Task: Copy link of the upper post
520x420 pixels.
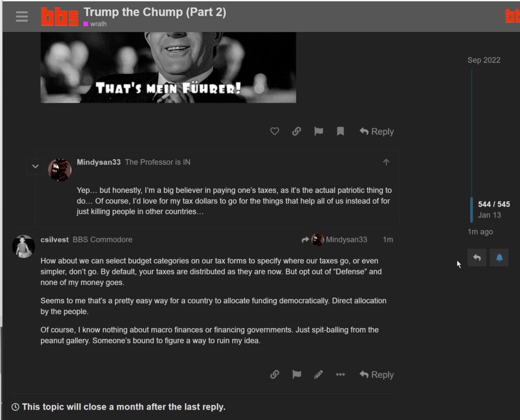Action: [x=297, y=131]
